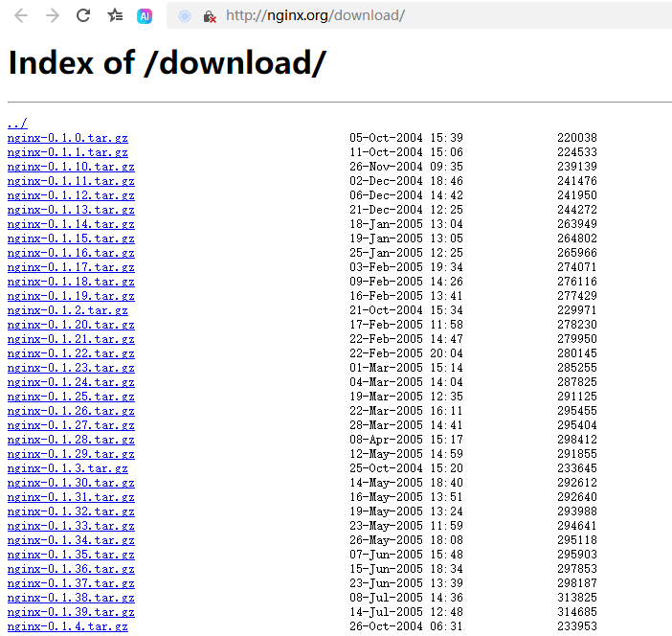Go forward to next page
The height and width of the screenshot is (636, 672).
(53, 16)
